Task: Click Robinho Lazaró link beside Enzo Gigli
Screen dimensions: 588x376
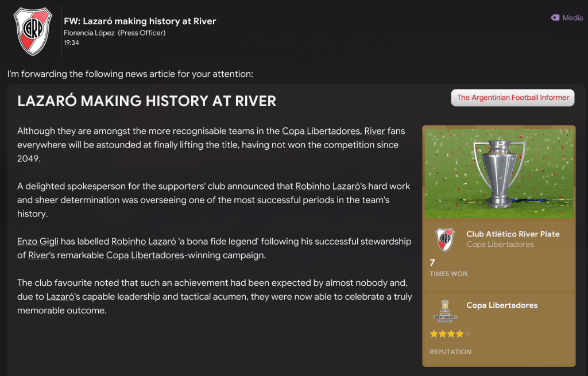Action: point(144,241)
